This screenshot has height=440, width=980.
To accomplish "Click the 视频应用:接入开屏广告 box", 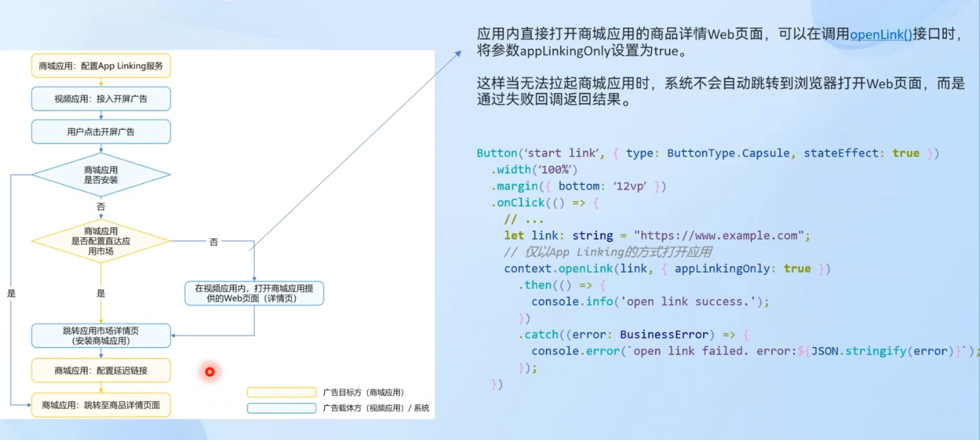I will (x=101, y=99).
